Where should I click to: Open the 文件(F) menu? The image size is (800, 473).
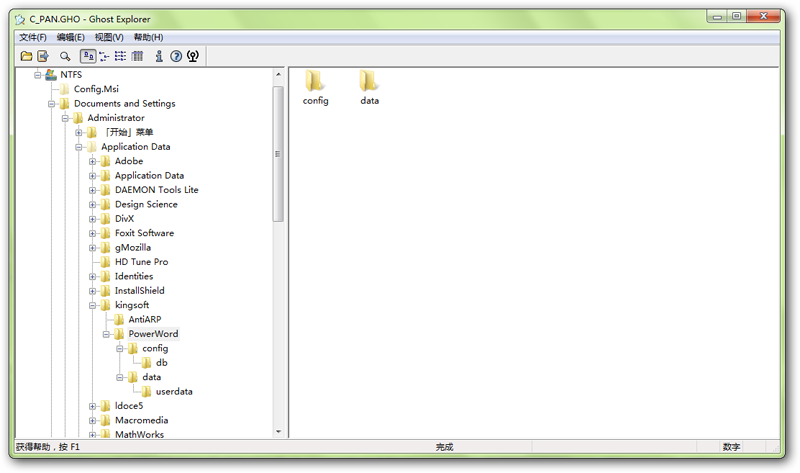33,37
